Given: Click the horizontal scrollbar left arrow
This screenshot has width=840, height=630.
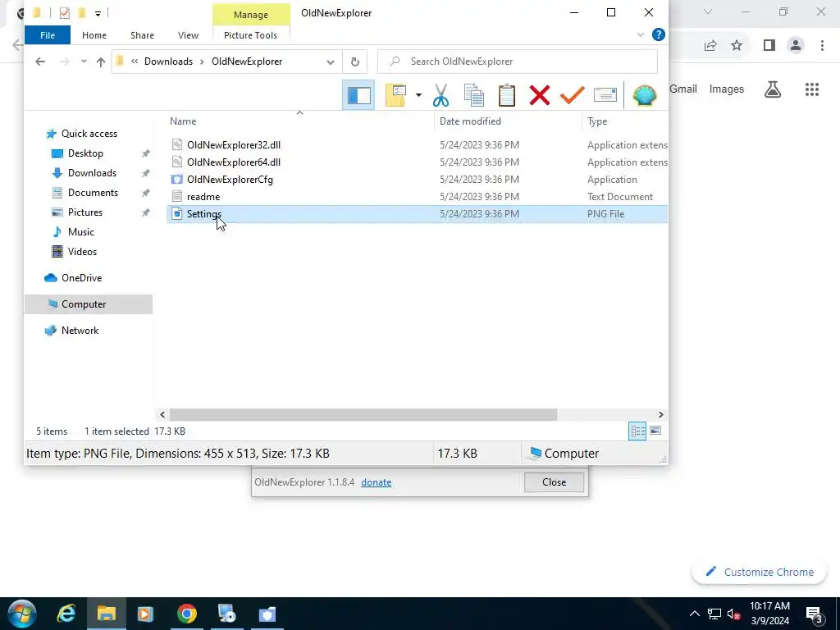Looking at the screenshot, I should pos(162,414).
